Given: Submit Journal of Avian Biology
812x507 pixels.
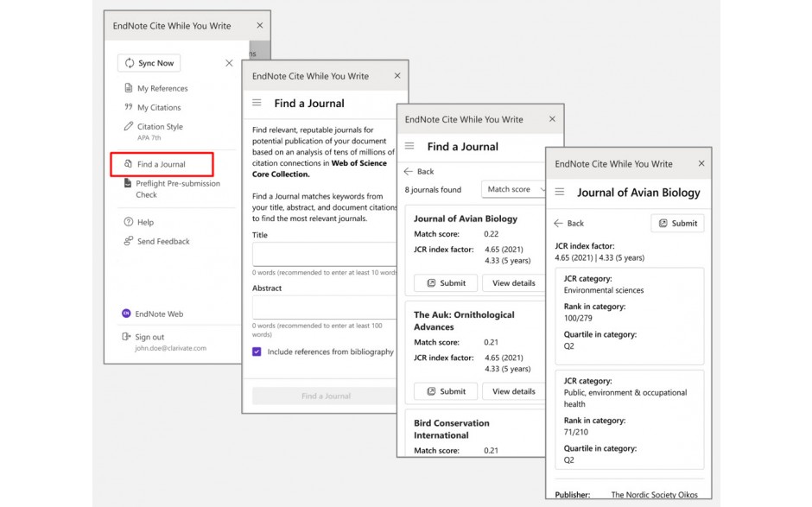Looking at the screenshot, I should [x=444, y=282].
